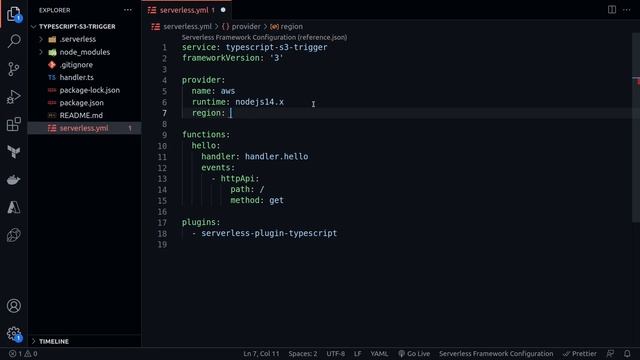Open editor more actions ellipsis
Image resolution: width=640 pixels, height=360 pixels.
coord(627,9)
